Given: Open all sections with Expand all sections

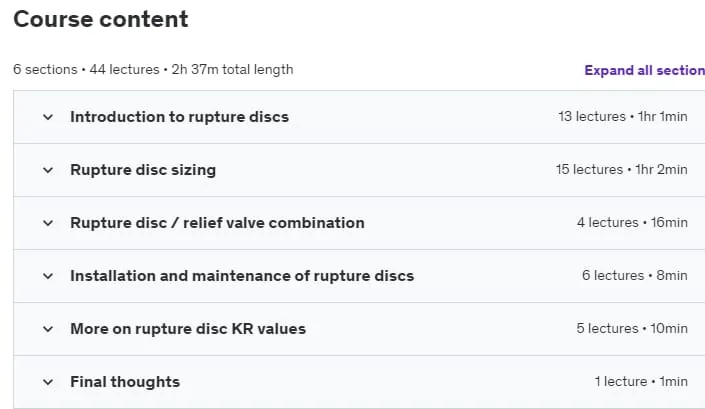Looking at the screenshot, I should (x=644, y=70).
